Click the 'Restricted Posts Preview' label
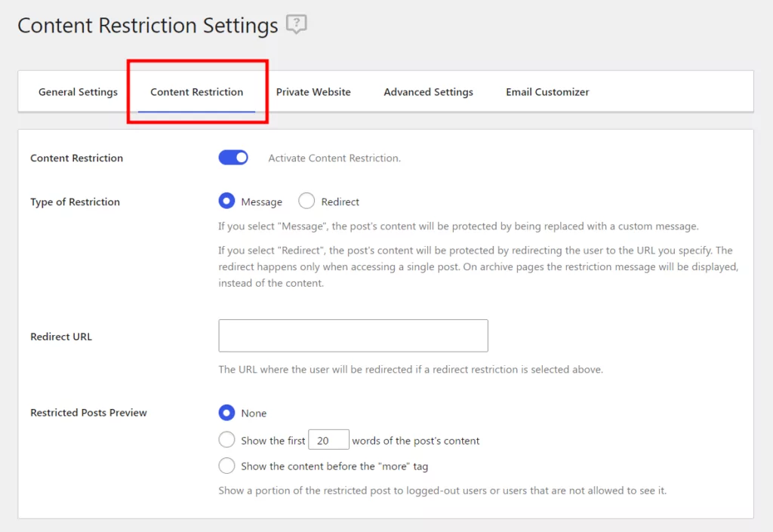The width and height of the screenshot is (773, 532). pyautogui.click(x=89, y=413)
